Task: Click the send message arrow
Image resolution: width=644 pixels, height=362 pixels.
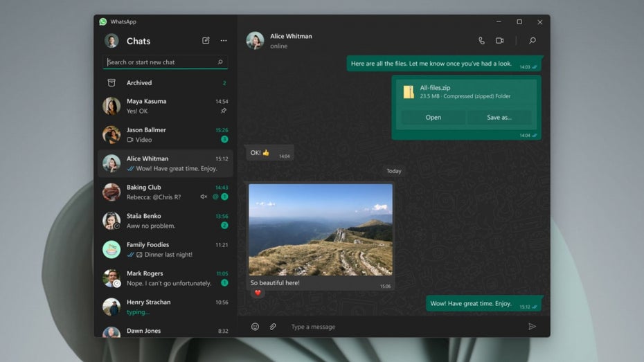Action: coord(532,327)
